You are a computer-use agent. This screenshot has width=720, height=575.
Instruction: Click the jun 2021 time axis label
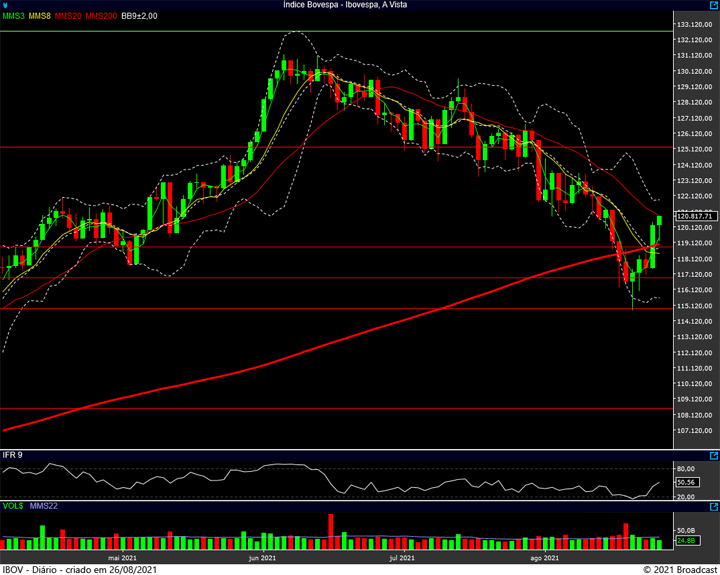pos(261,557)
